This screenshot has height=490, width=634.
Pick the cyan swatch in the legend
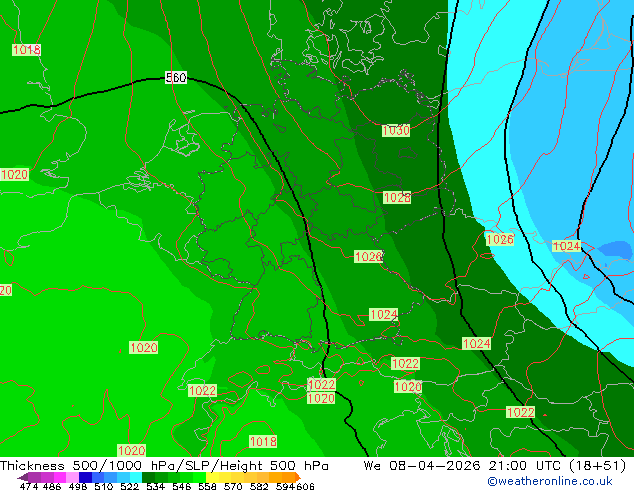point(136,477)
